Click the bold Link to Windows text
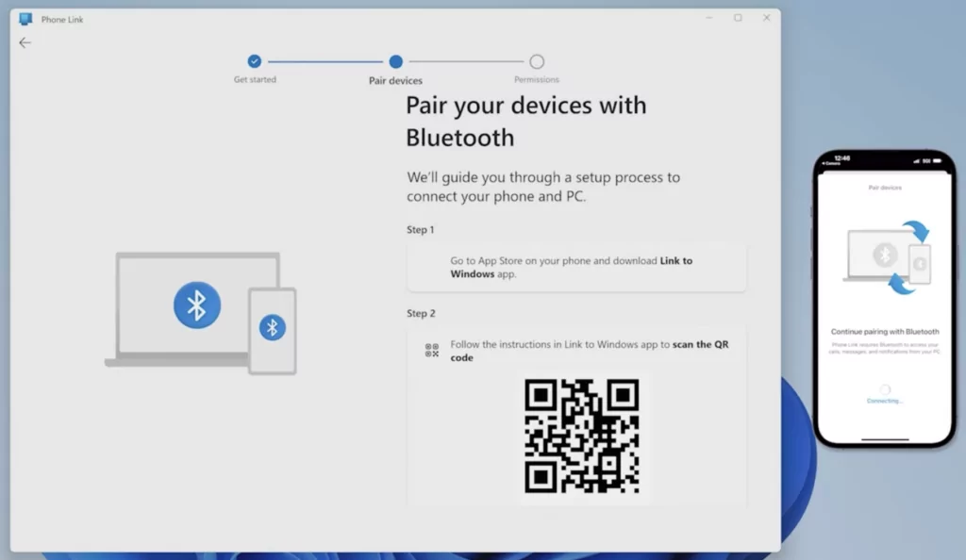The image size is (966, 560). click(x=675, y=261)
